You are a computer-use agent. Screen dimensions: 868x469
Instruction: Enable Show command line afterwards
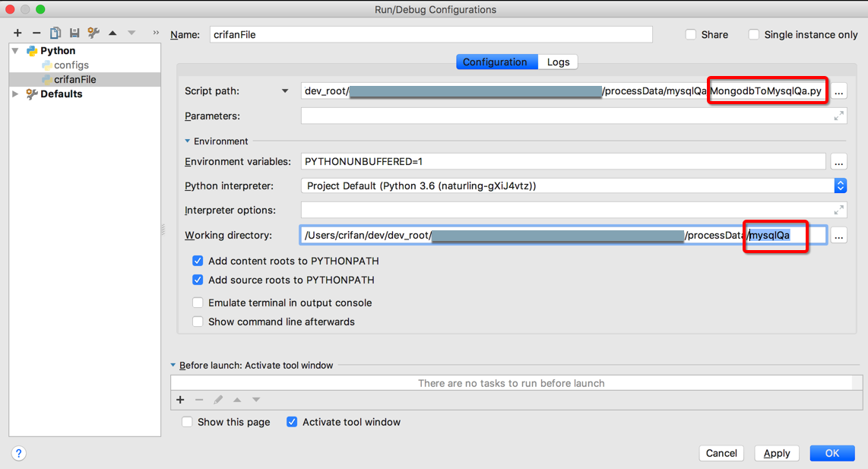(x=198, y=322)
